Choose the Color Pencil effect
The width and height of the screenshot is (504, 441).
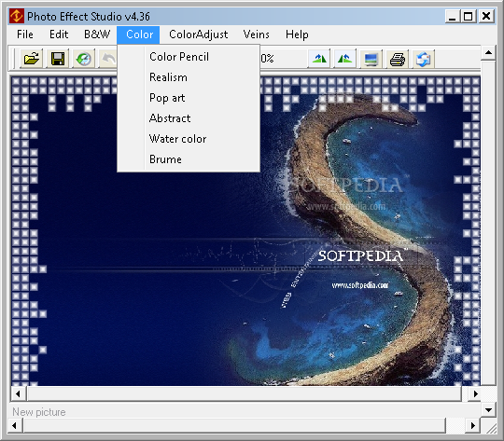189,57
